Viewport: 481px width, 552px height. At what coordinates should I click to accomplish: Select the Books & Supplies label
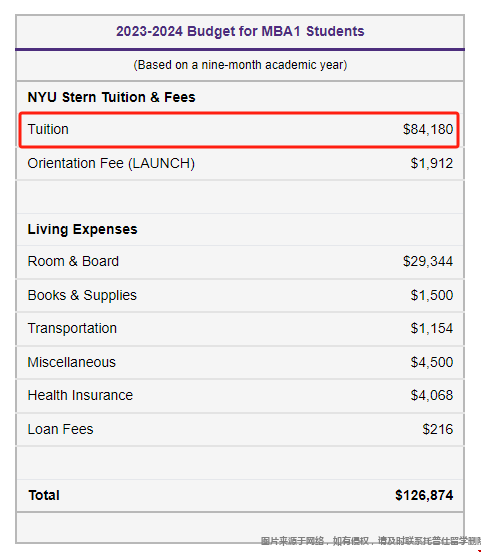tap(82, 295)
